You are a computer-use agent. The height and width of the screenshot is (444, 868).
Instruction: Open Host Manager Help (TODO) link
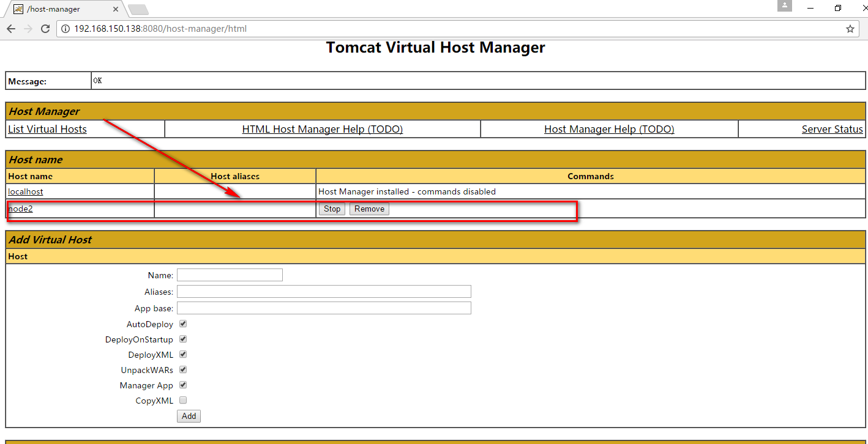[x=609, y=129]
